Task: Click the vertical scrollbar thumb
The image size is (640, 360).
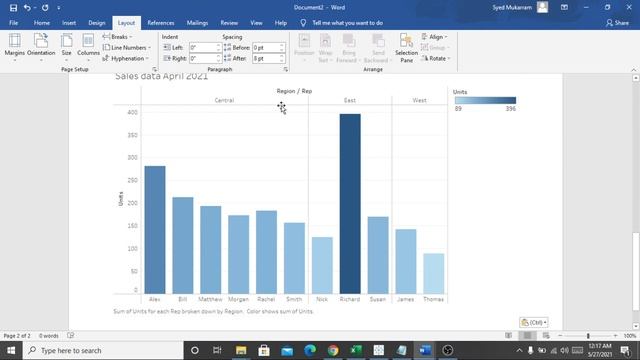Action: (x=636, y=271)
